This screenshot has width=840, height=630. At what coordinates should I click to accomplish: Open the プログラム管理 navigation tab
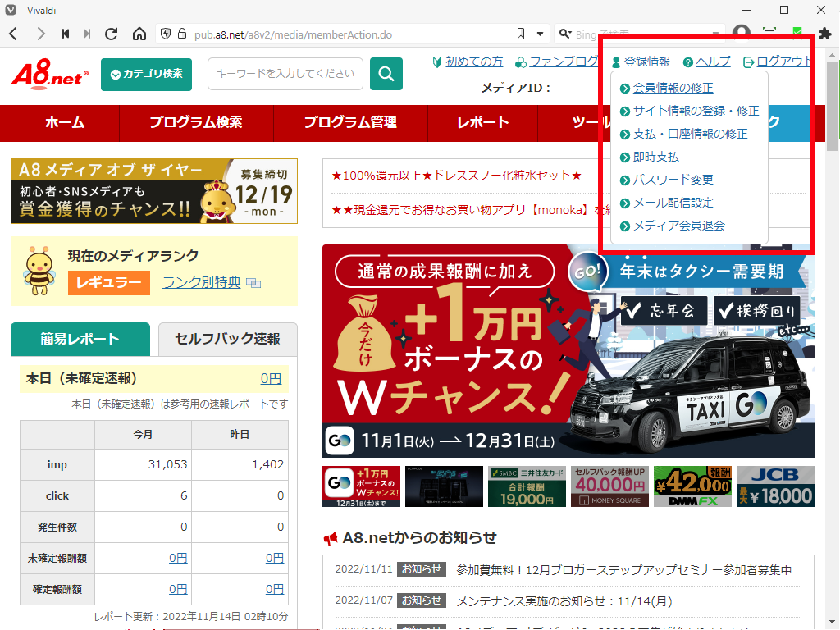pos(350,123)
